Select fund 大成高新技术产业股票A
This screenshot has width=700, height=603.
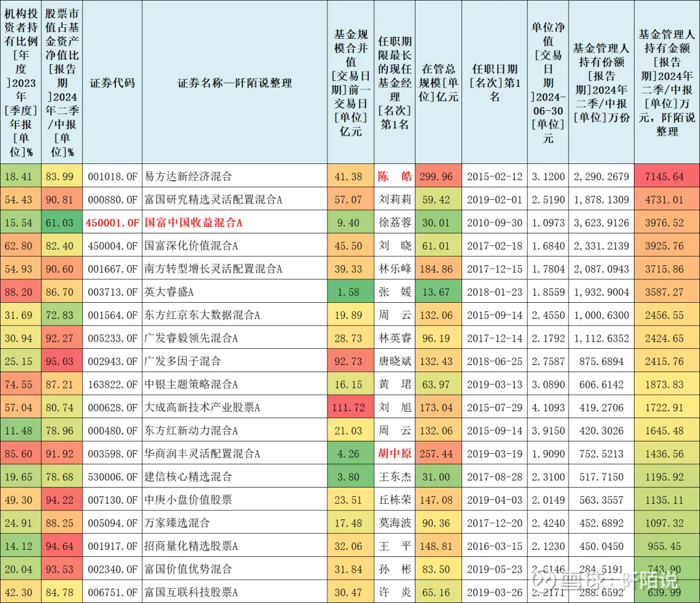(202, 407)
